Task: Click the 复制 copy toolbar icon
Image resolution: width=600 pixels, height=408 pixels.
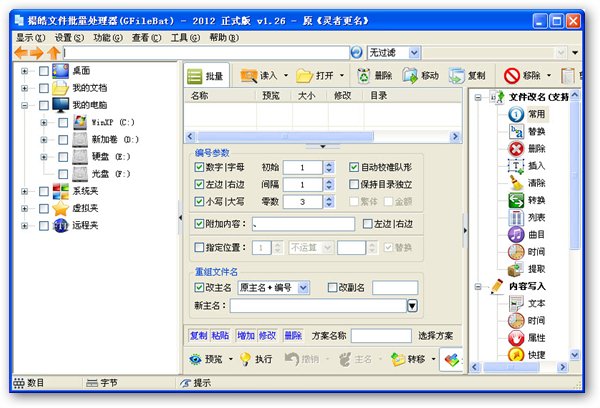Action: coord(457,76)
